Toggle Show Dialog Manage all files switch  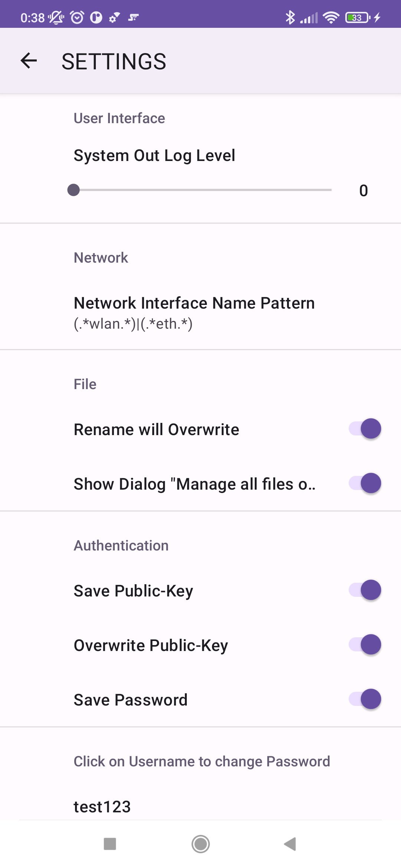[x=365, y=483]
